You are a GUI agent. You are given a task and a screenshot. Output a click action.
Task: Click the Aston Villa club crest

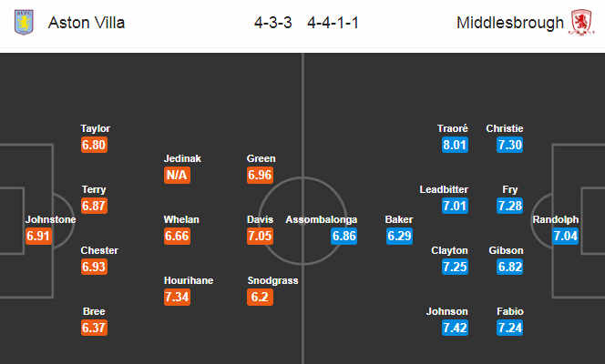(x=24, y=23)
